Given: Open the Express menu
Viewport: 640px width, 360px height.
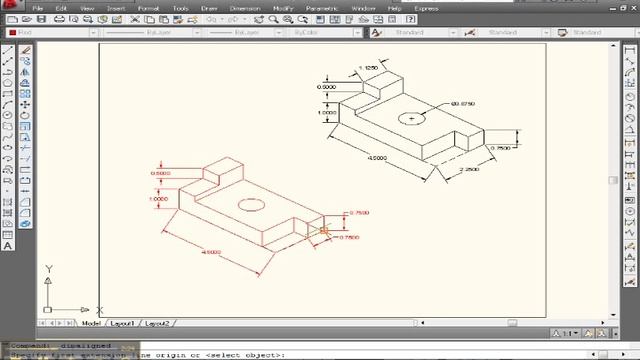Looking at the screenshot, I should (427, 8).
